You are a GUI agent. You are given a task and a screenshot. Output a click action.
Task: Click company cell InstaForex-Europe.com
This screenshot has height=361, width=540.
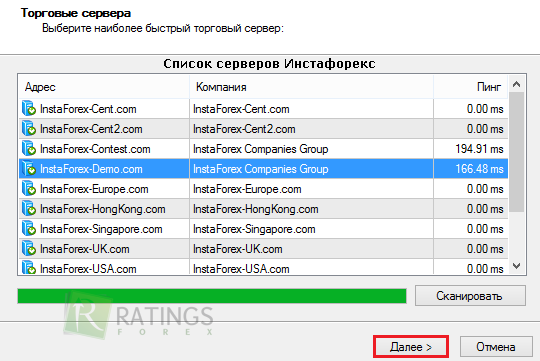[311, 189]
